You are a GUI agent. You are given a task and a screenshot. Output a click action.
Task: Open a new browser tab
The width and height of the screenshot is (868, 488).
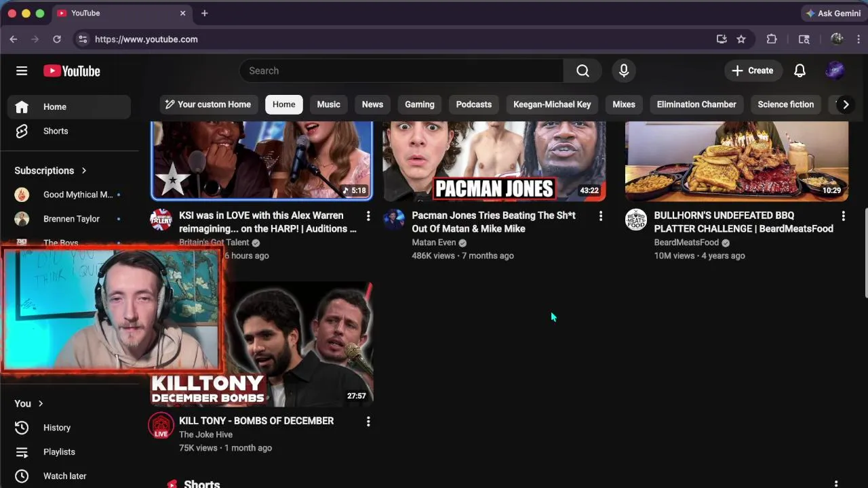click(204, 13)
